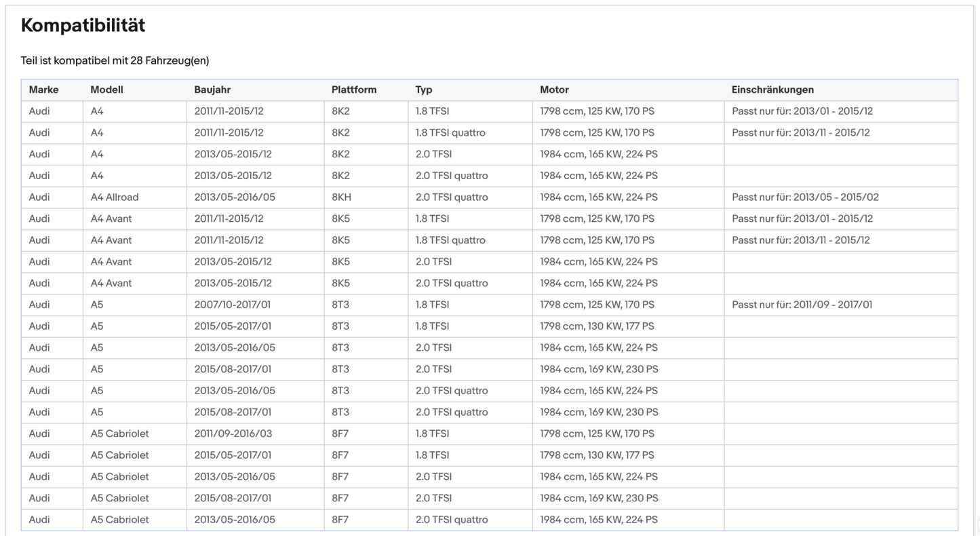Click the 130 KW motor cell for A5 Cabriolet
Screen dimensions: 980x536
tap(597, 455)
